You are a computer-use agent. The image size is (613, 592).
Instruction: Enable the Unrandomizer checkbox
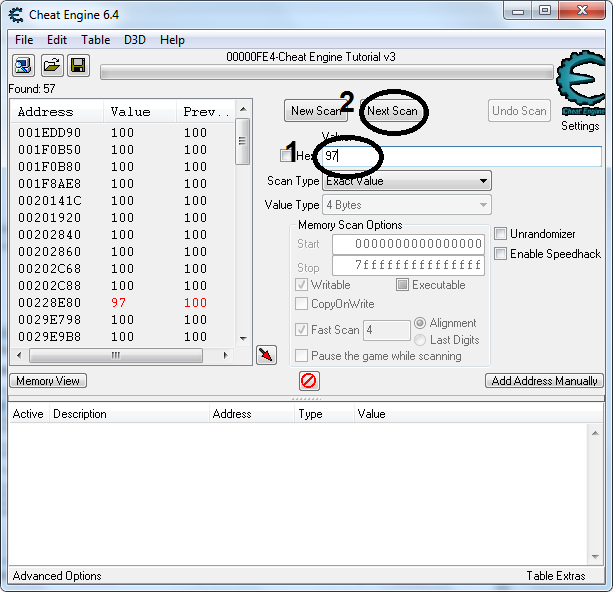click(500, 233)
